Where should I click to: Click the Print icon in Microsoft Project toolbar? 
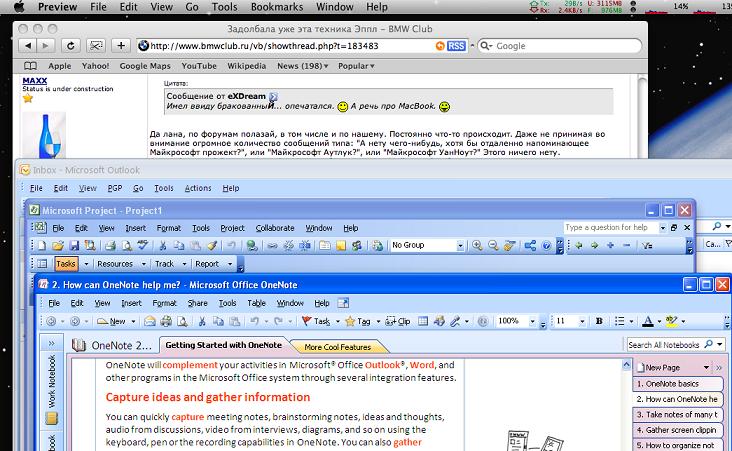coord(110,246)
